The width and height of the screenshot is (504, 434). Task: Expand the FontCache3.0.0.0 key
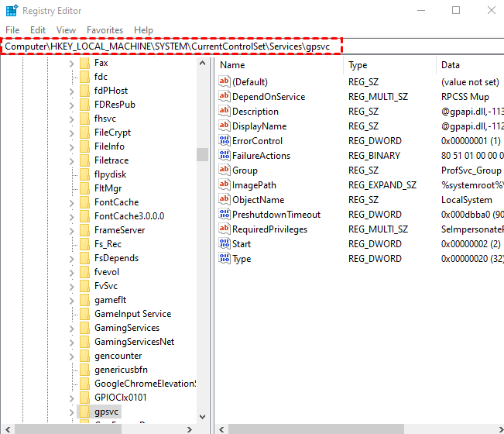(72, 217)
